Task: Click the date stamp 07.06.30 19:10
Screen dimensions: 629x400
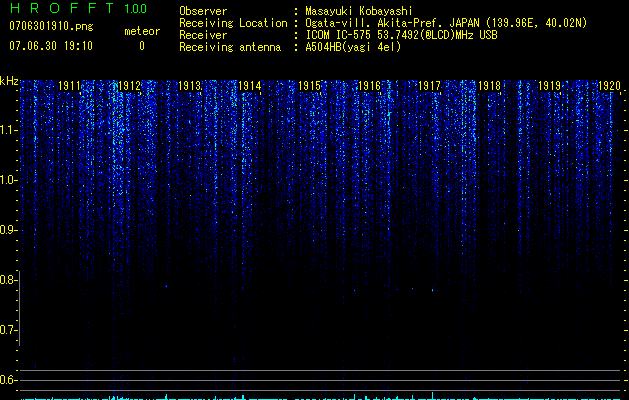Action: (51, 46)
